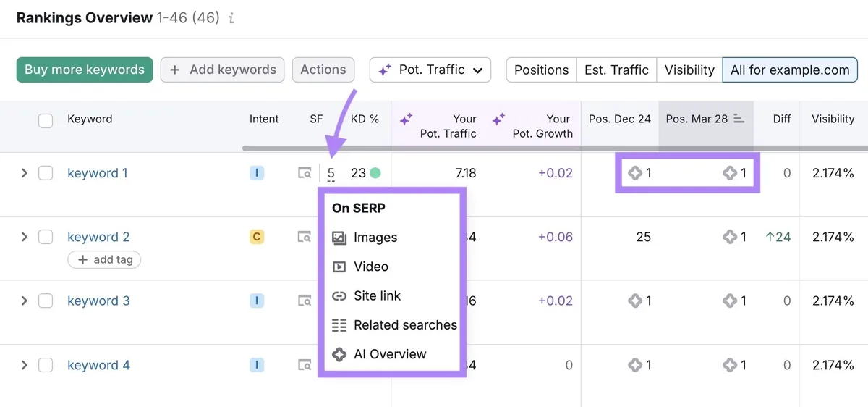This screenshot has width=868, height=407.
Task: Tick the checkbox for keyword 1
Action: [x=46, y=173]
